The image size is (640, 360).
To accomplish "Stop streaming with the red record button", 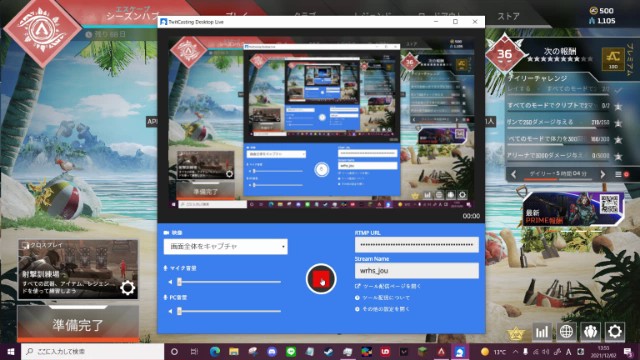I will [x=321, y=279].
